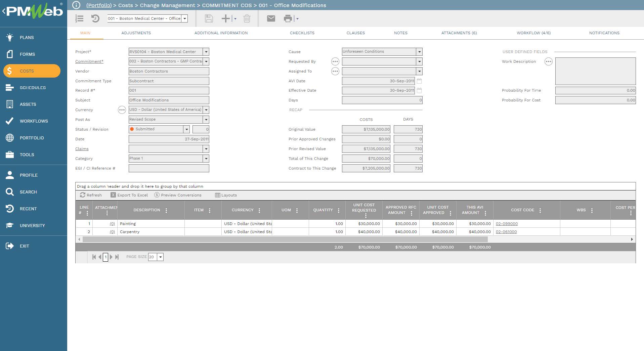Open the Claims dropdown arrow

(x=206, y=149)
